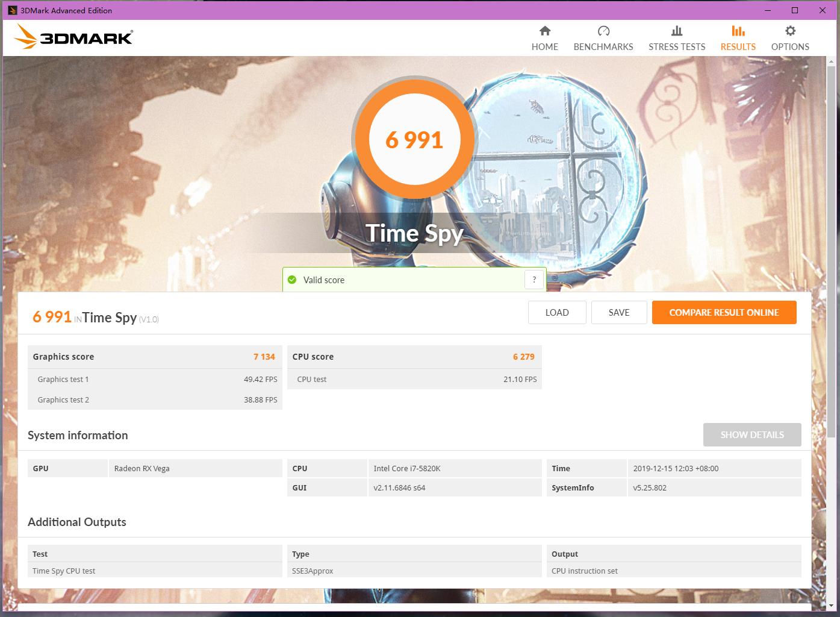Click the SHOW DETAILS button
This screenshot has height=617, width=840.
[x=752, y=435]
